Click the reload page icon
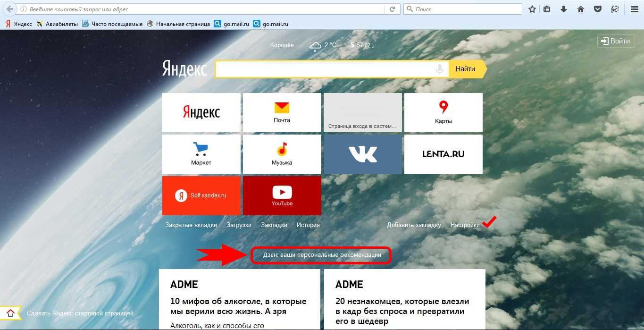Viewport: 644px width, 330px height. (x=392, y=9)
